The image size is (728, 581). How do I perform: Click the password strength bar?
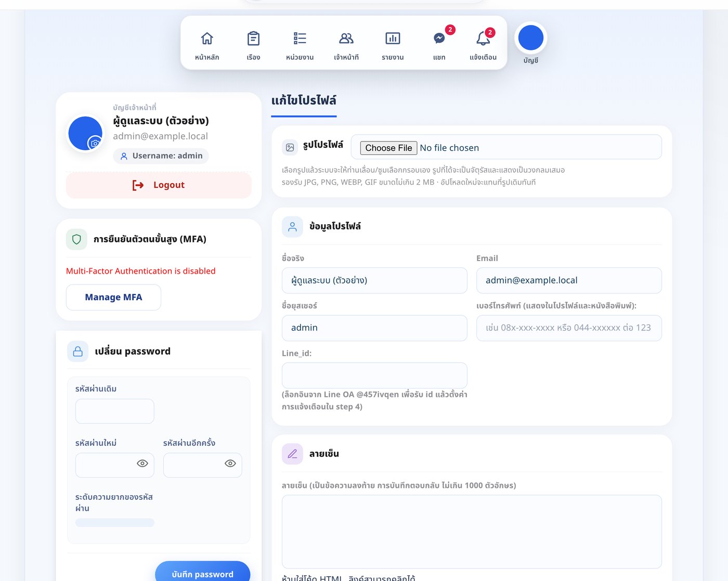(x=115, y=523)
